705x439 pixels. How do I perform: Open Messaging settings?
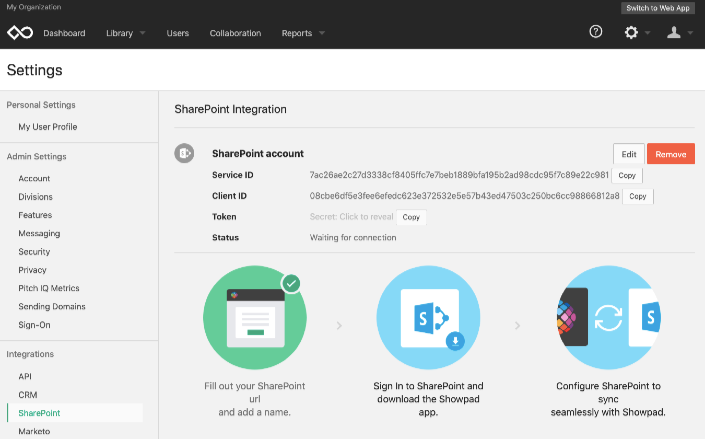tap(39, 233)
